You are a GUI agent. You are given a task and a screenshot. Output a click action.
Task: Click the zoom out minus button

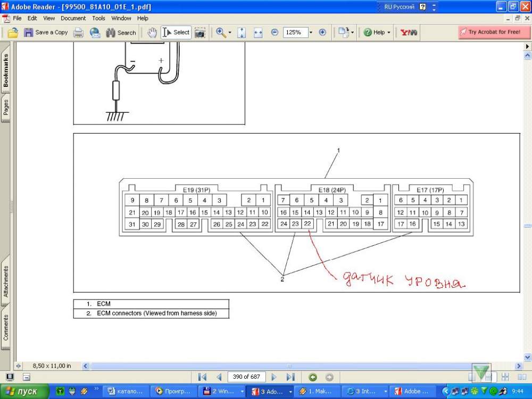click(275, 32)
